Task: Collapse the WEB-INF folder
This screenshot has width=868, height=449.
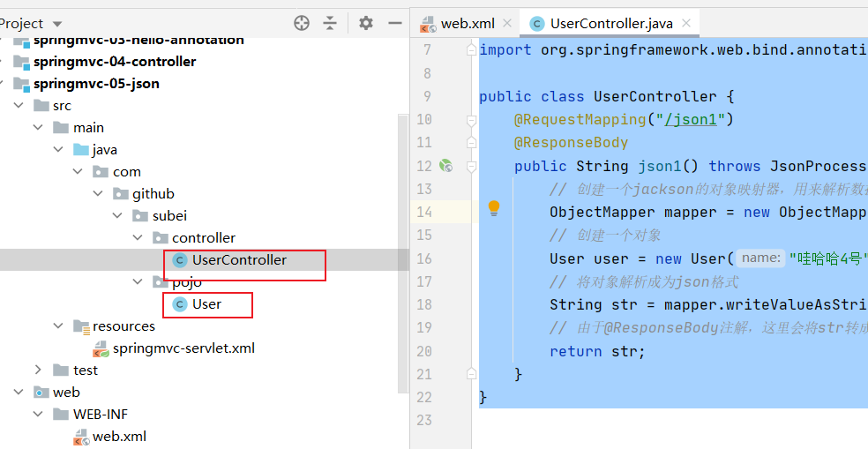Action: point(38,414)
